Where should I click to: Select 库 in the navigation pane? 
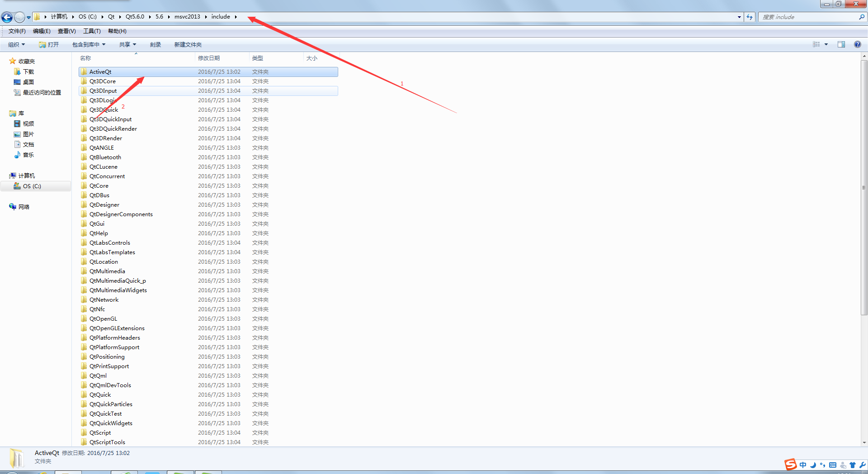[x=21, y=113]
